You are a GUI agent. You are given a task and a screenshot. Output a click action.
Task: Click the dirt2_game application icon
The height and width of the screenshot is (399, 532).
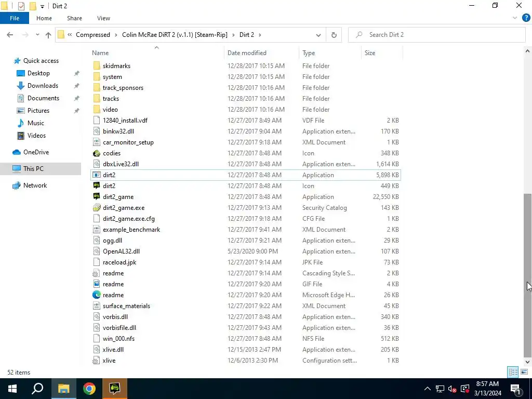click(x=97, y=197)
